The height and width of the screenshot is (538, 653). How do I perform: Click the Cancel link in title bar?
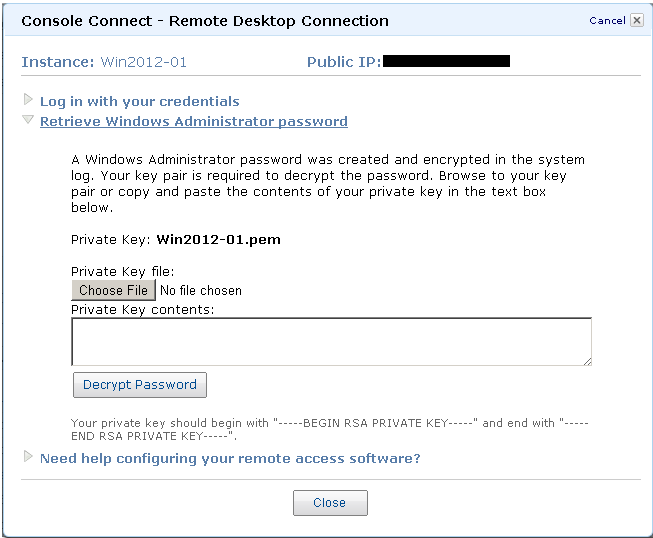[x=607, y=20]
